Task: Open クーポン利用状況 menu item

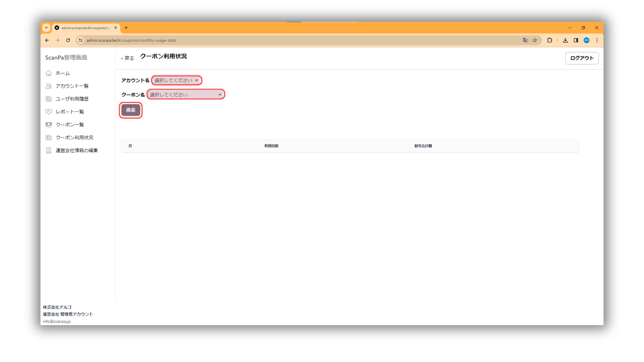Action: [x=74, y=138]
